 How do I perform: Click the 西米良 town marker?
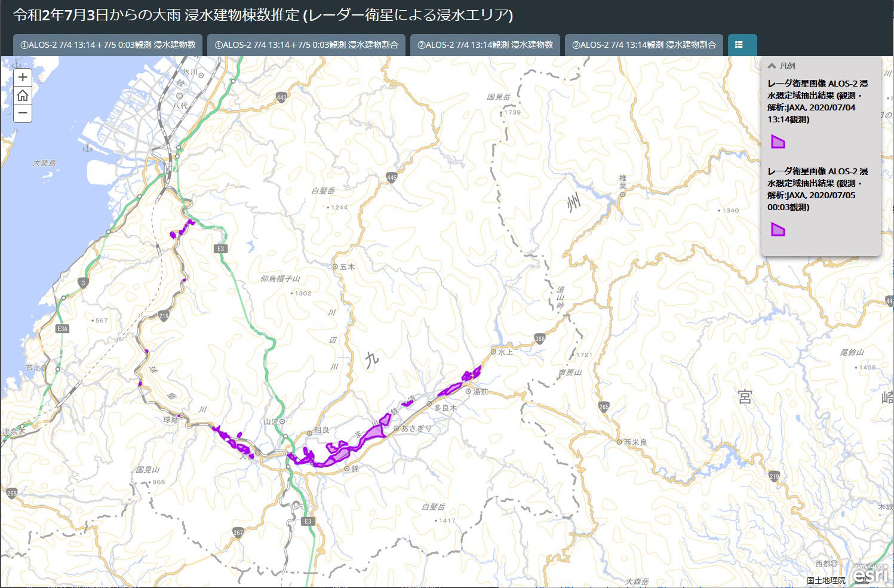point(619,442)
